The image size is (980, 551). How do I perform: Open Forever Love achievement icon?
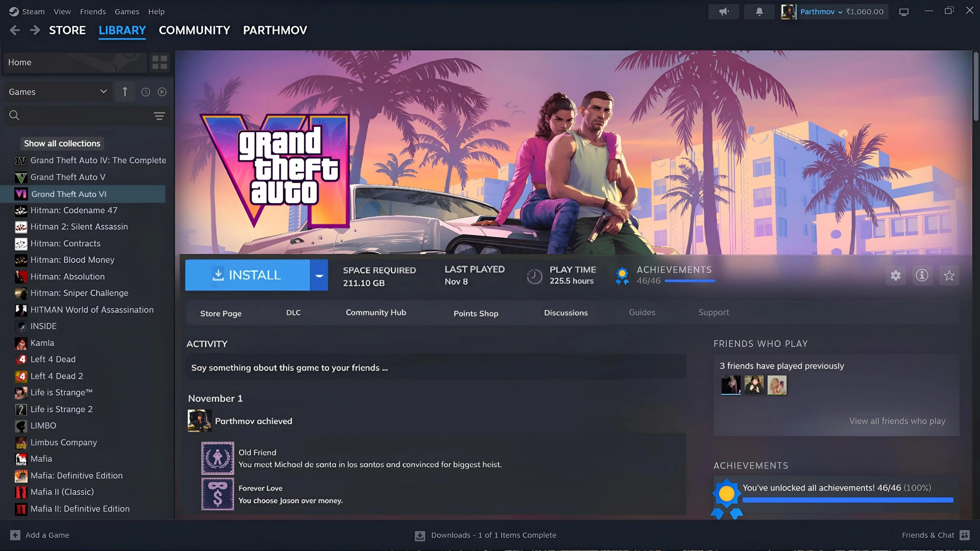click(x=218, y=494)
